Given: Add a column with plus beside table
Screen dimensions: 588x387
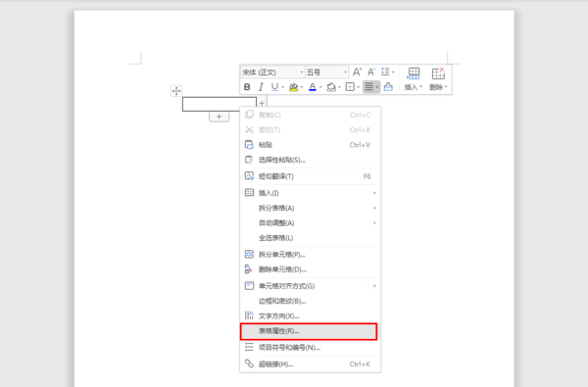Looking at the screenshot, I should pos(262,103).
